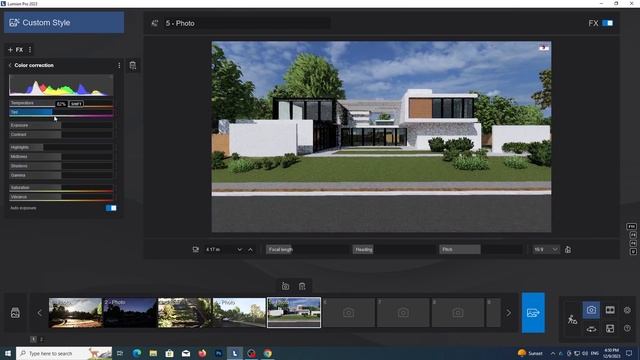Click the color histogram display
This screenshot has height=360, width=640.
(x=61, y=85)
